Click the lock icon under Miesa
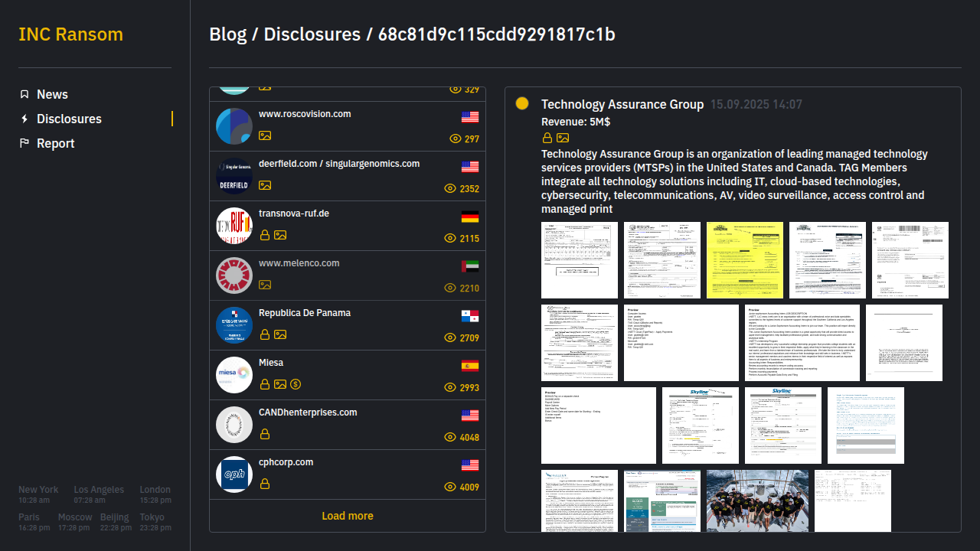Image resolution: width=980 pixels, height=551 pixels. pyautogui.click(x=265, y=384)
